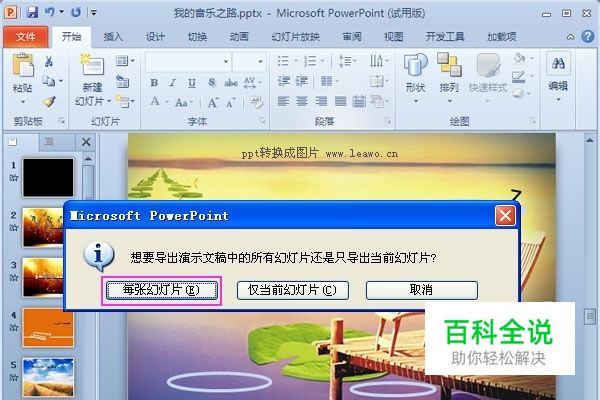Click the Reset slide icon
The image size is (600, 400).
click(122, 81)
